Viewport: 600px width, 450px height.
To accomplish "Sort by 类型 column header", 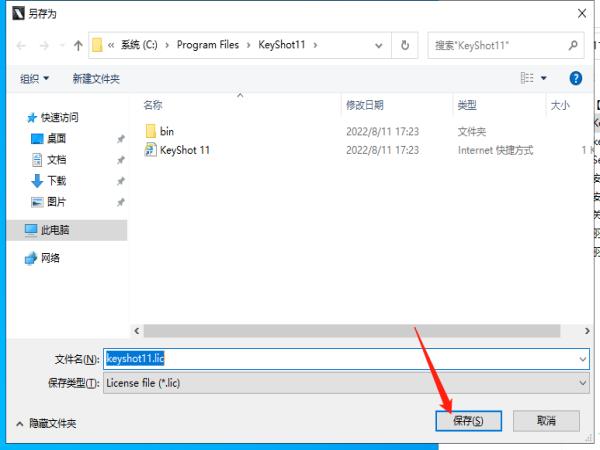I will (467, 105).
